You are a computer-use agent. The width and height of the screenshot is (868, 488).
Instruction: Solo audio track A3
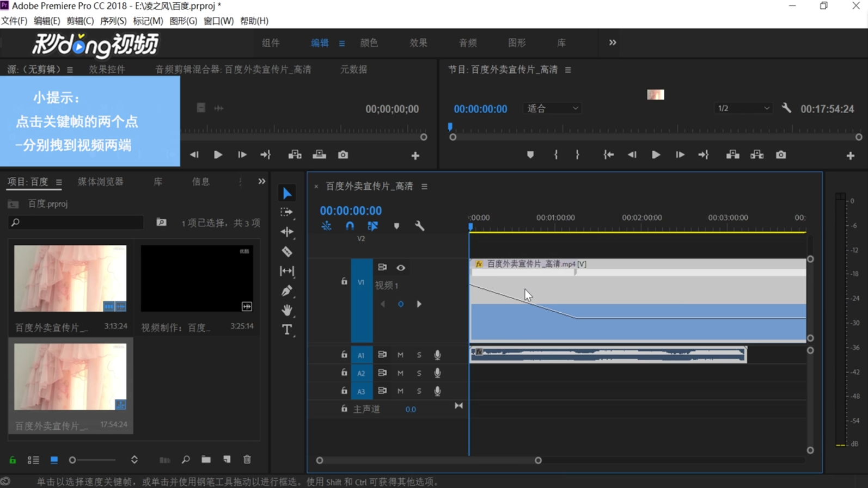[419, 391]
